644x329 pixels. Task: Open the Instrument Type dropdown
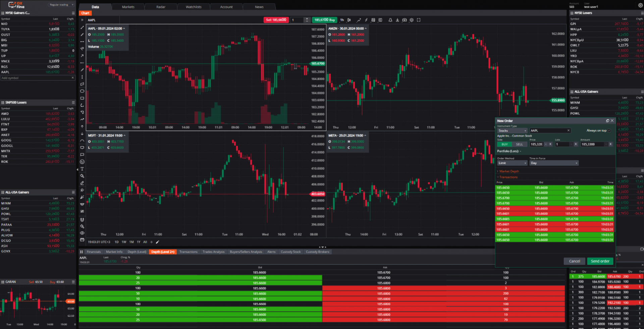tap(512, 130)
